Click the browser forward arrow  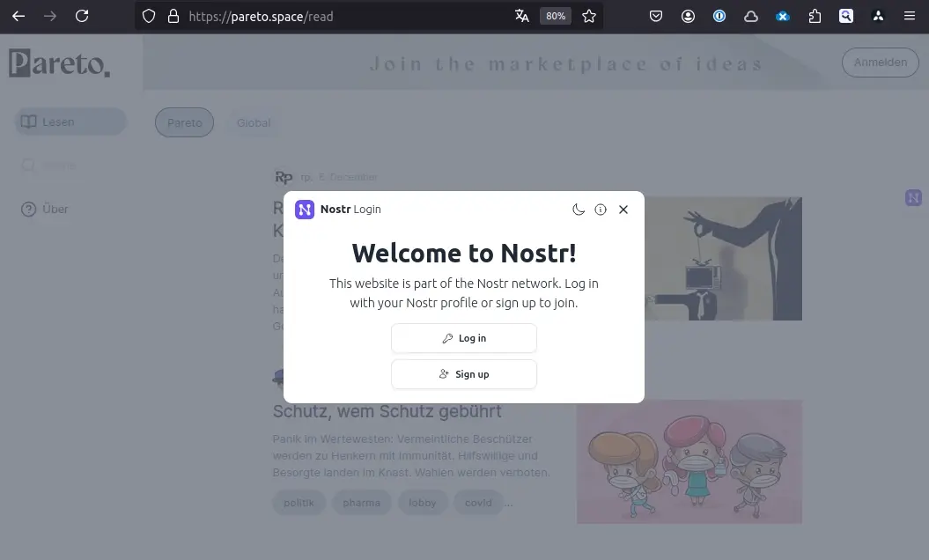[50, 16]
